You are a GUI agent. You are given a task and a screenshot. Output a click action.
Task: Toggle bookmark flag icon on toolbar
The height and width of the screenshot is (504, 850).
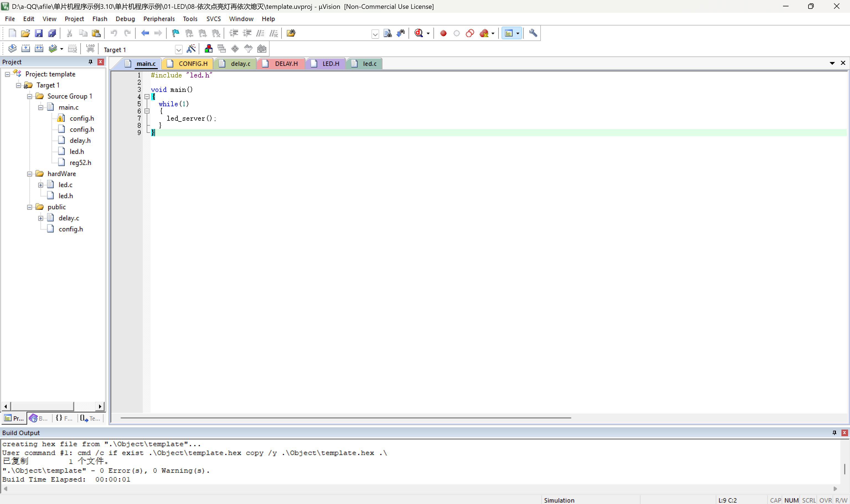[175, 33]
